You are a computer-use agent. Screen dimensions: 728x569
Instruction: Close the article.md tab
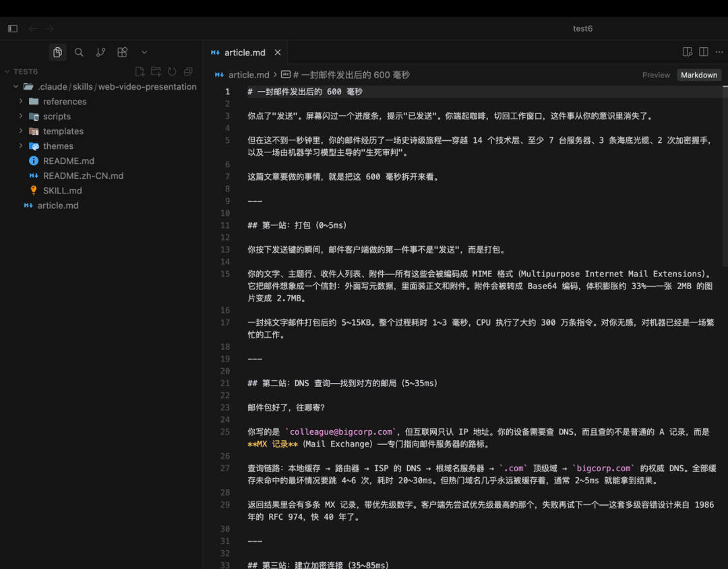tap(278, 53)
